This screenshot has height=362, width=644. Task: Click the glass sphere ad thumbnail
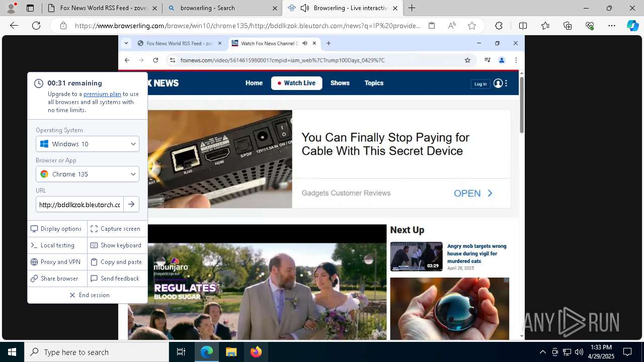(449, 309)
